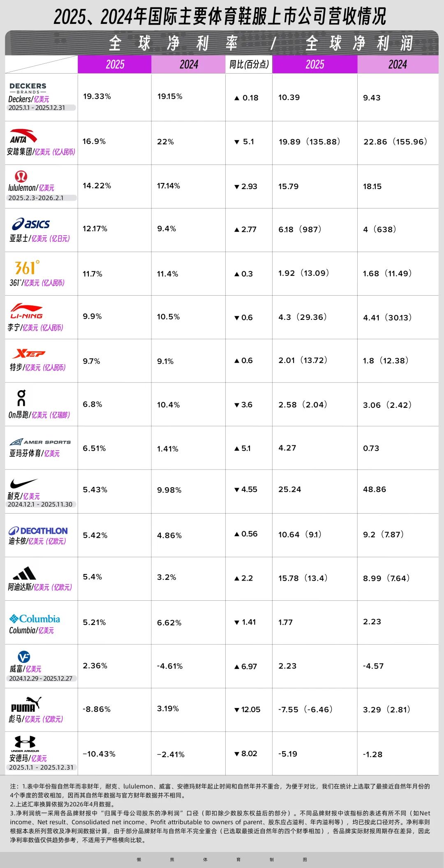Select the Li-Ning red logo
This screenshot has height=868, width=444.
pyautogui.click(x=27, y=311)
